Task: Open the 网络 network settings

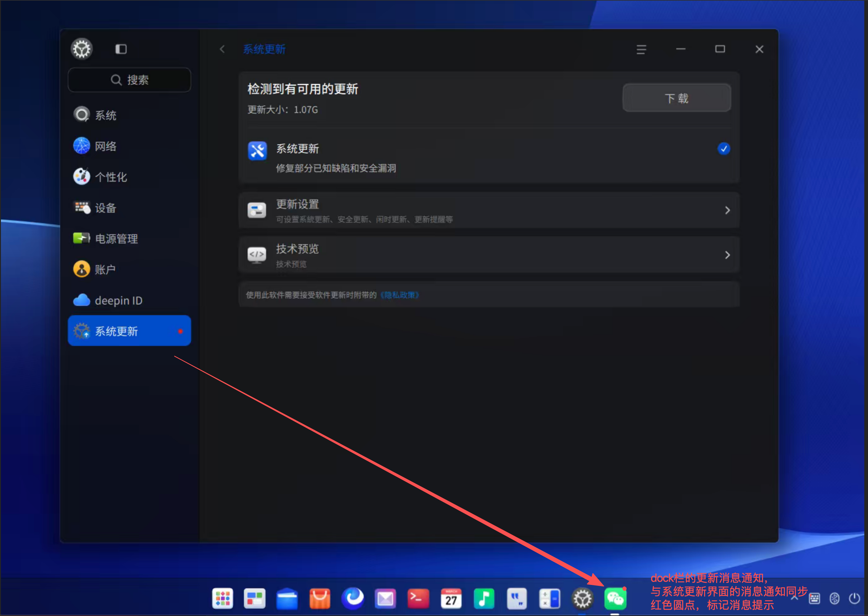Action: coord(129,146)
